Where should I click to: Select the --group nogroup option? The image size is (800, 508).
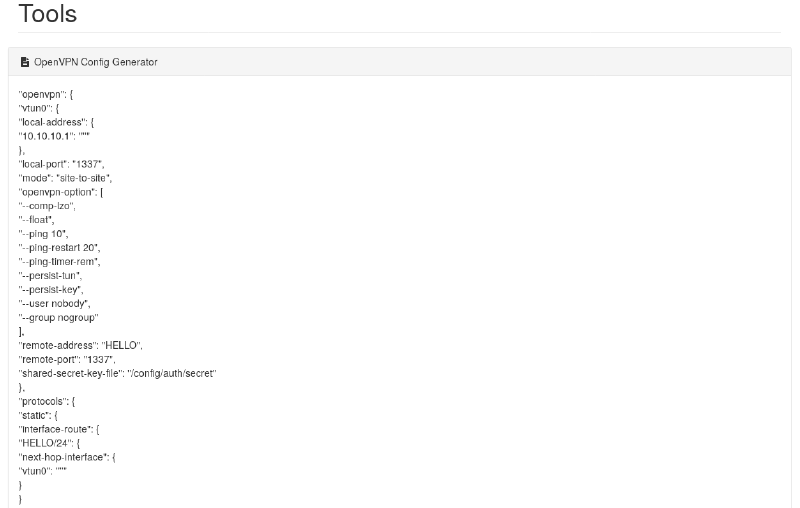pos(59,317)
